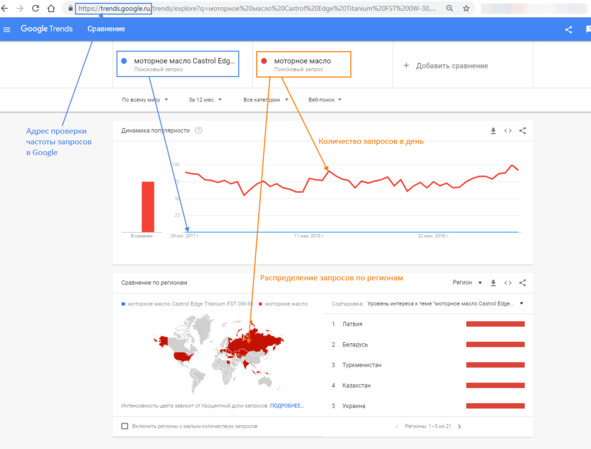Open the Веб-поиск search type dropdown

325,100
